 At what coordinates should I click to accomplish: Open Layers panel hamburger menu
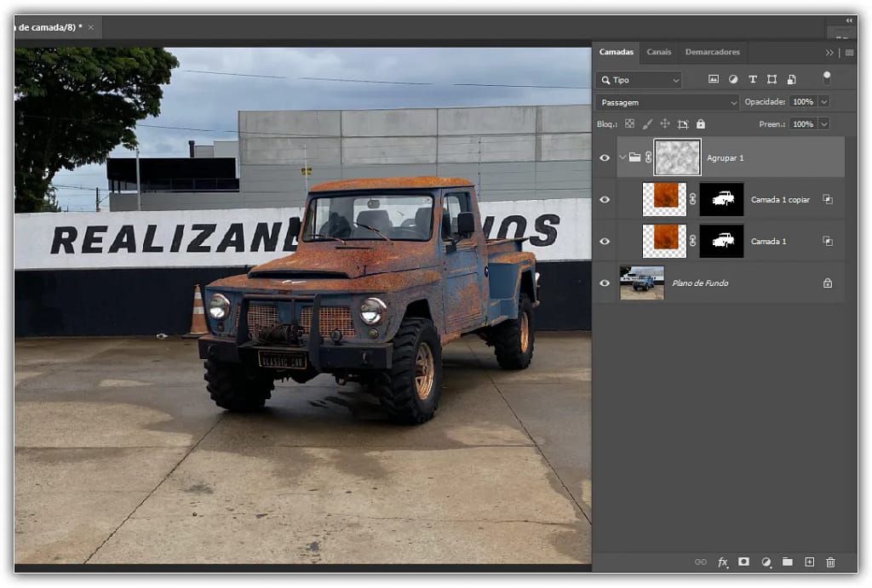[849, 52]
